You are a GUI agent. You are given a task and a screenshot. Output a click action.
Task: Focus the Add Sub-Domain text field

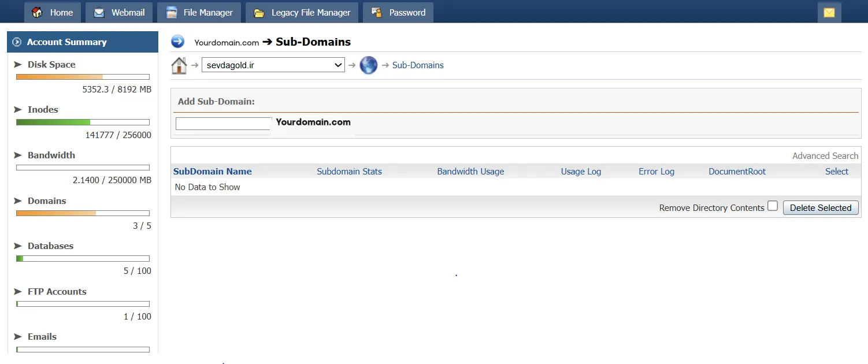click(223, 124)
